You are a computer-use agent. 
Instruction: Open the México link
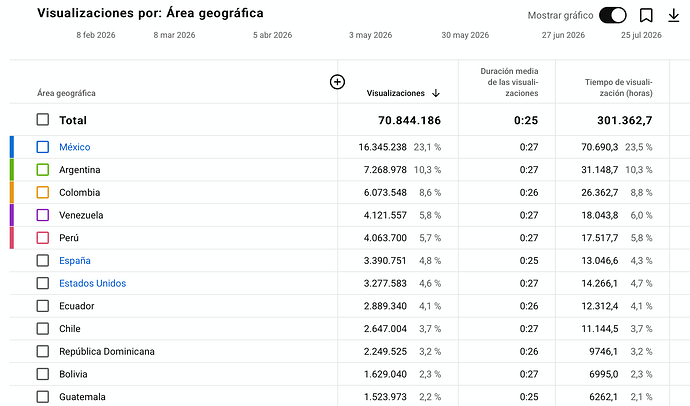tap(75, 147)
